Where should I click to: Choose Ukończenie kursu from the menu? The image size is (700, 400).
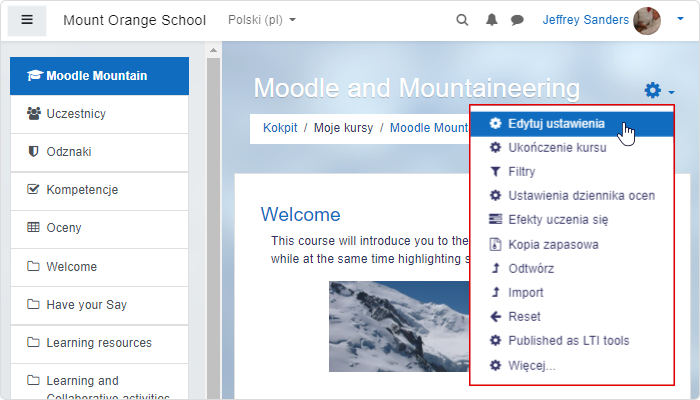572,148
